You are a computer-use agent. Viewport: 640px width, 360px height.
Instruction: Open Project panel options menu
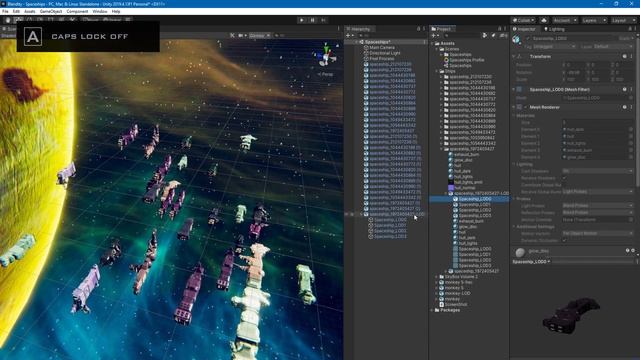(505, 29)
